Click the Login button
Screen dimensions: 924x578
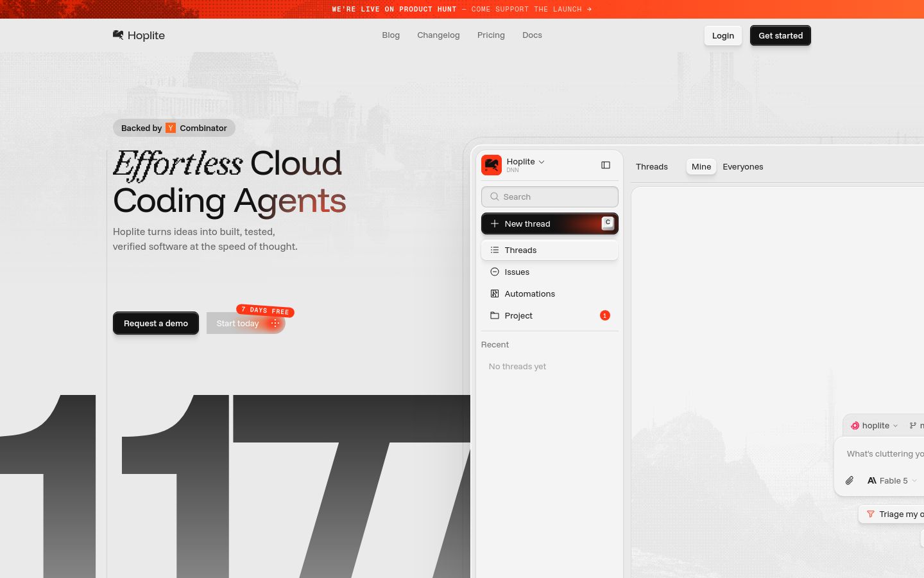tap(723, 35)
